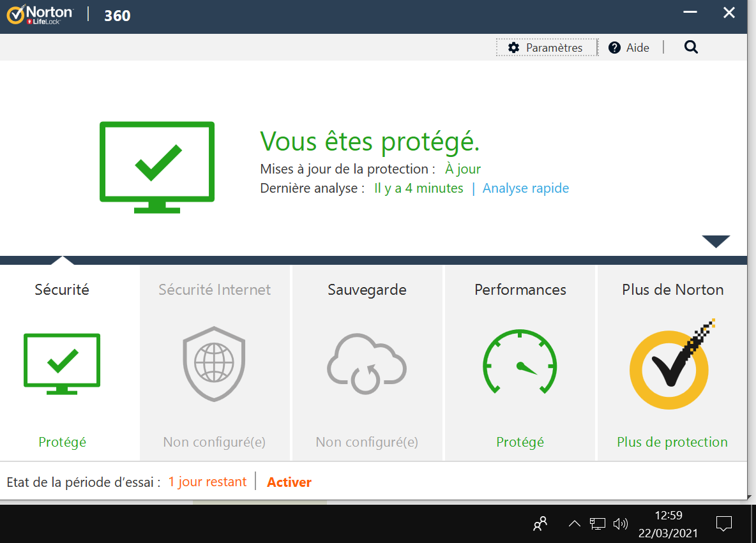Click the 'Dernière analyse :' label
Image resolution: width=756 pixels, height=543 pixels.
tap(312, 188)
